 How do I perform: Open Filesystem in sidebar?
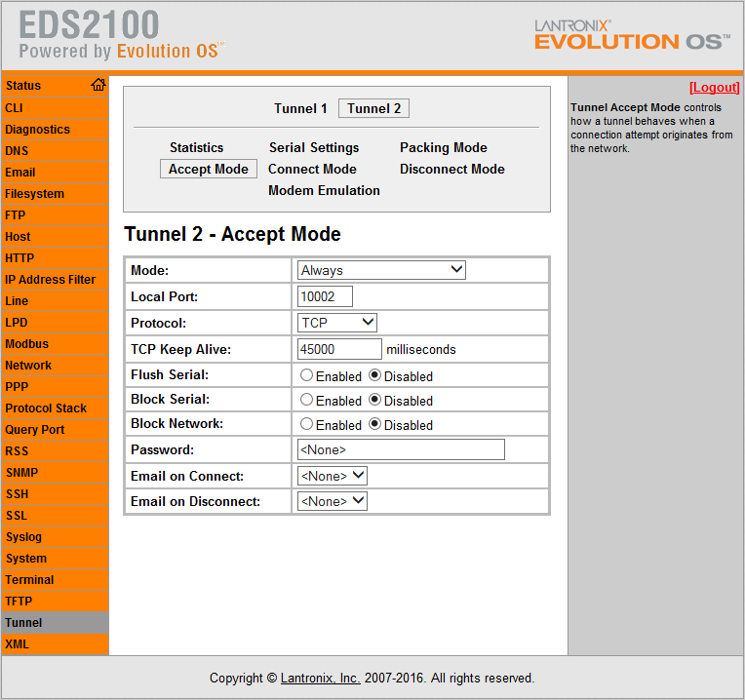coord(56,194)
